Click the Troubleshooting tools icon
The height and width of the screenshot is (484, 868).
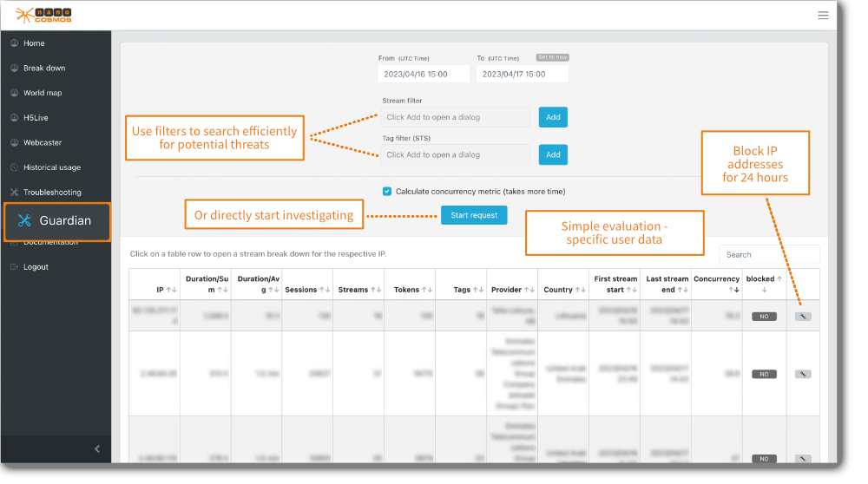tap(14, 193)
